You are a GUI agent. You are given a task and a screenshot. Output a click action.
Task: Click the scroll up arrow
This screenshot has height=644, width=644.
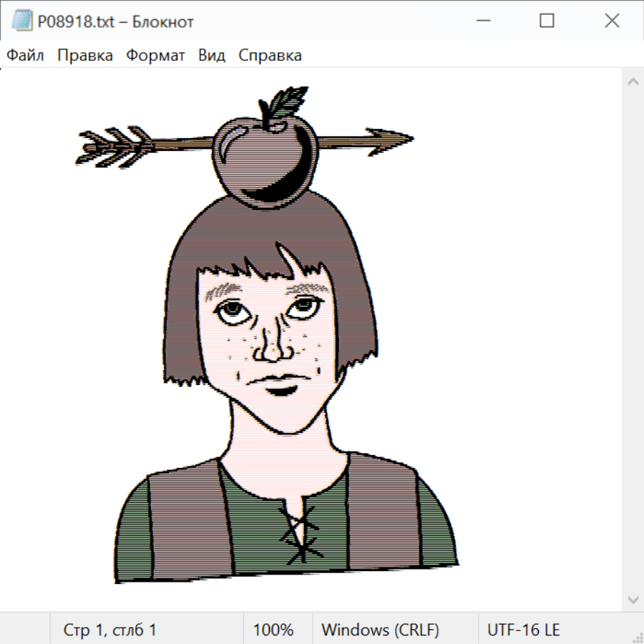[633, 82]
